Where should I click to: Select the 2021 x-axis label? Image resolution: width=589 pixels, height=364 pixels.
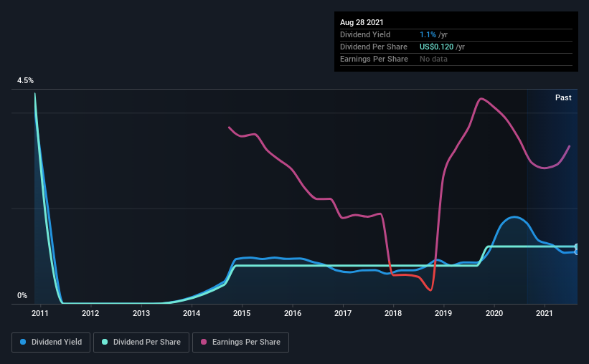[545, 313]
